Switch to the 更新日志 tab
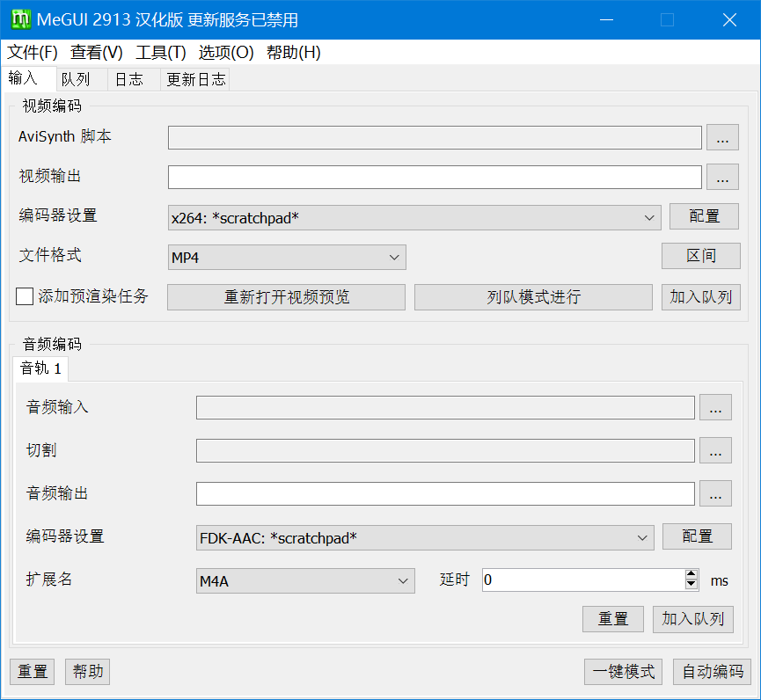The width and height of the screenshot is (761, 700). coord(195,79)
